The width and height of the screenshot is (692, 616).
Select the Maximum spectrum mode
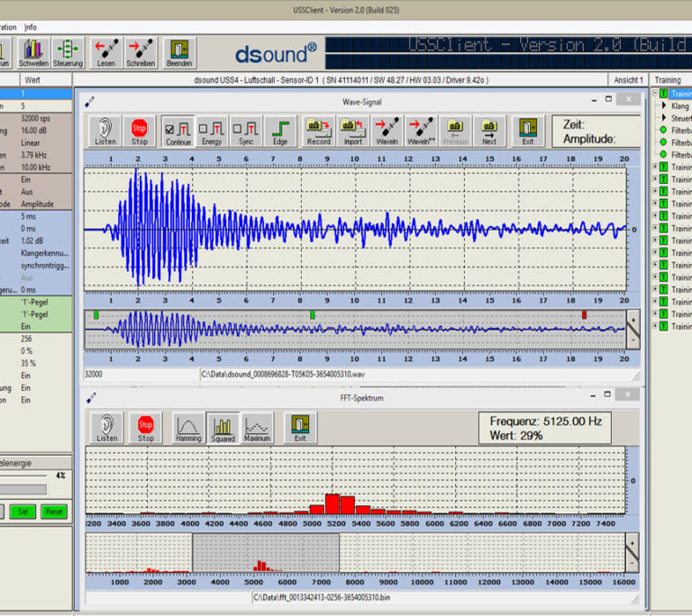tap(258, 428)
